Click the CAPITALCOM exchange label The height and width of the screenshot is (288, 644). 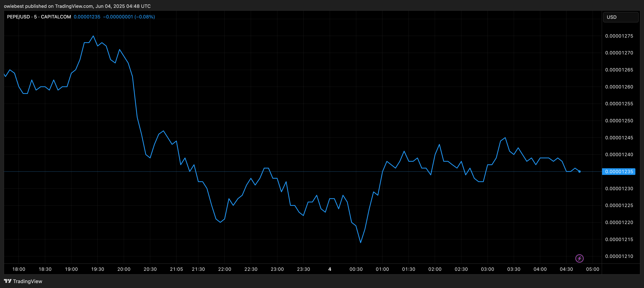pyautogui.click(x=56, y=17)
